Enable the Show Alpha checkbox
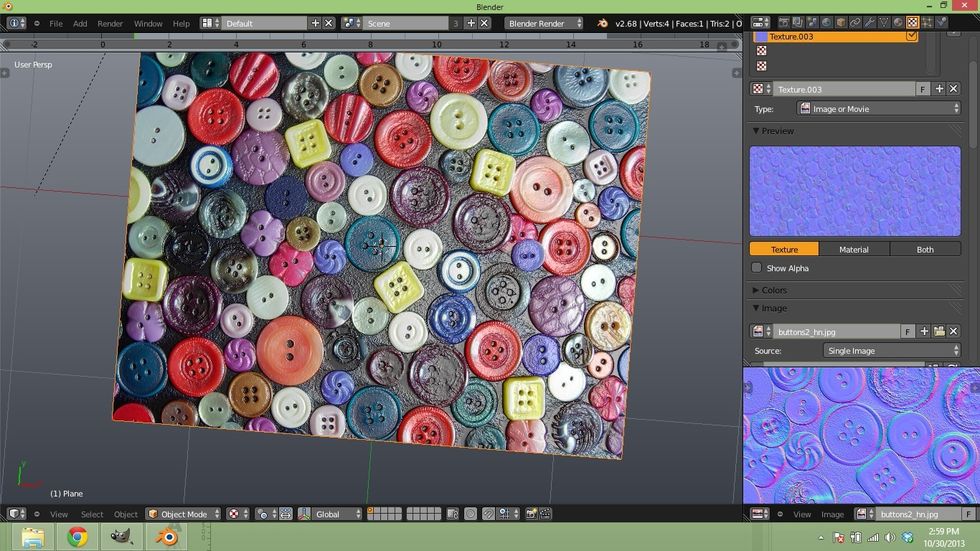The height and width of the screenshot is (551, 980). click(756, 267)
